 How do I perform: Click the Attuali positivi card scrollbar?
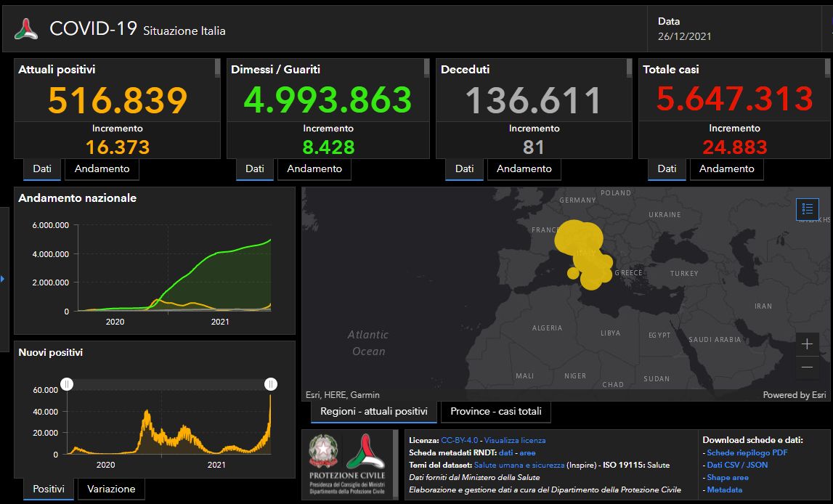pos(217,68)
